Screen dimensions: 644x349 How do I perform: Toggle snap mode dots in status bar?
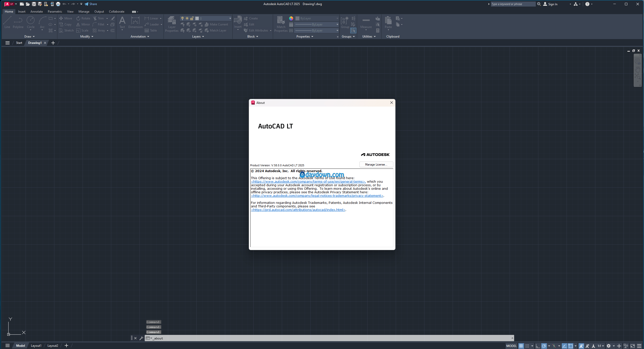coord(527,346)
